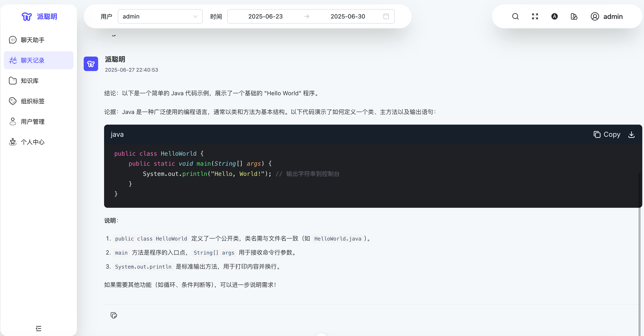Image resolution: width=644 pixels, height=336 pixels.
Task: Click the language switch icon
Action: [x=554, y=17]
